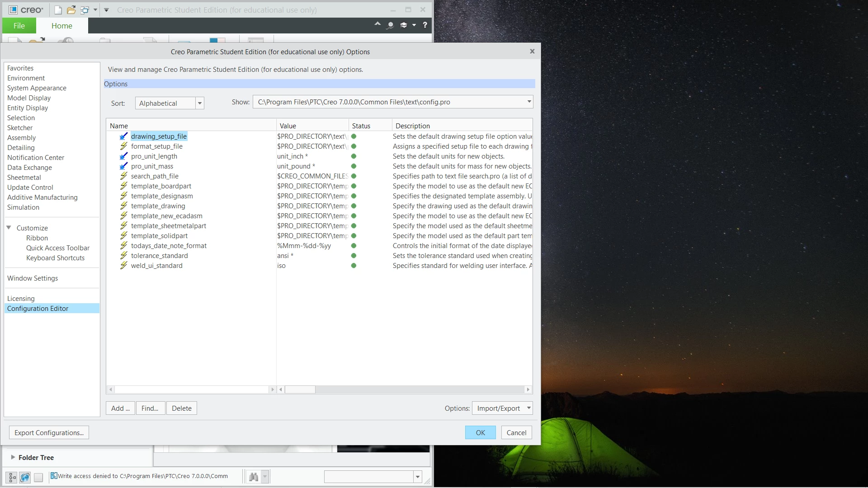Click the Command Search magnifier icon
The height and width of the screenshot is (488, 868).
pyautogui.click(x=390, y=25)
